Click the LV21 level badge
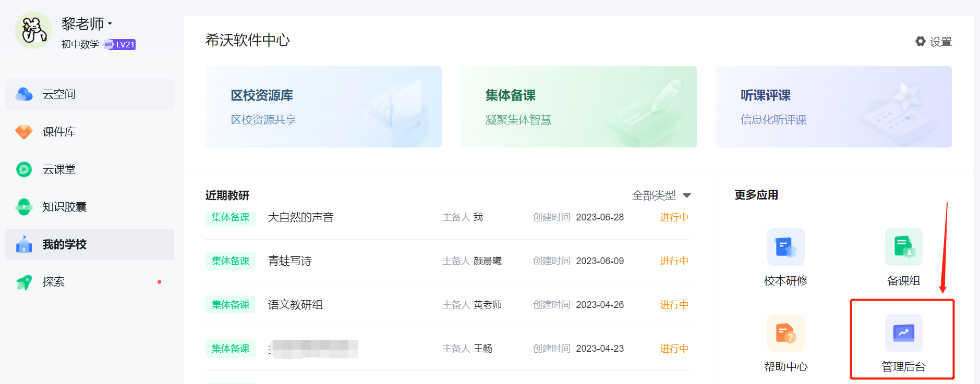980x384 pixels. coord(120,44)
